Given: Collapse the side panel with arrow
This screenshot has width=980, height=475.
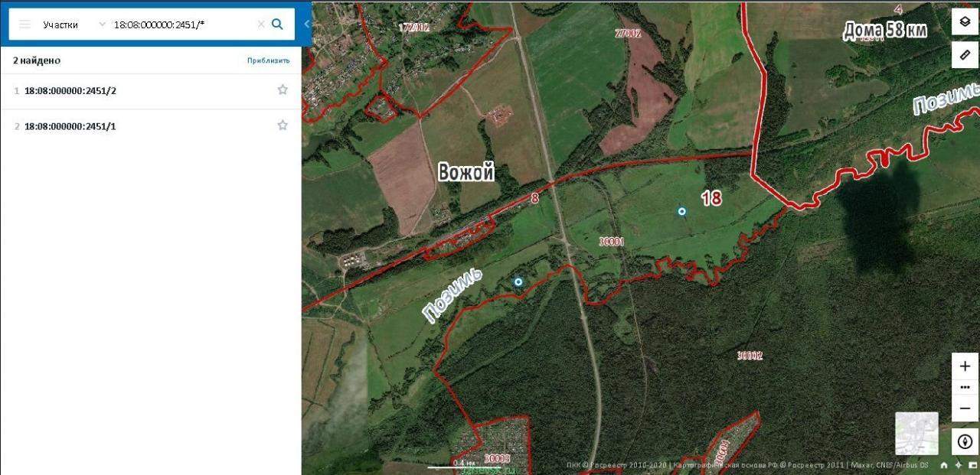Looking at the screenshot, I should [x=307, y=24].
